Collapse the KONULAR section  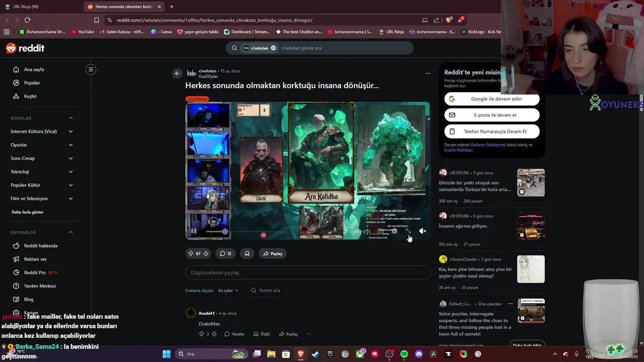pyautogui.click(x=70, y=118)
